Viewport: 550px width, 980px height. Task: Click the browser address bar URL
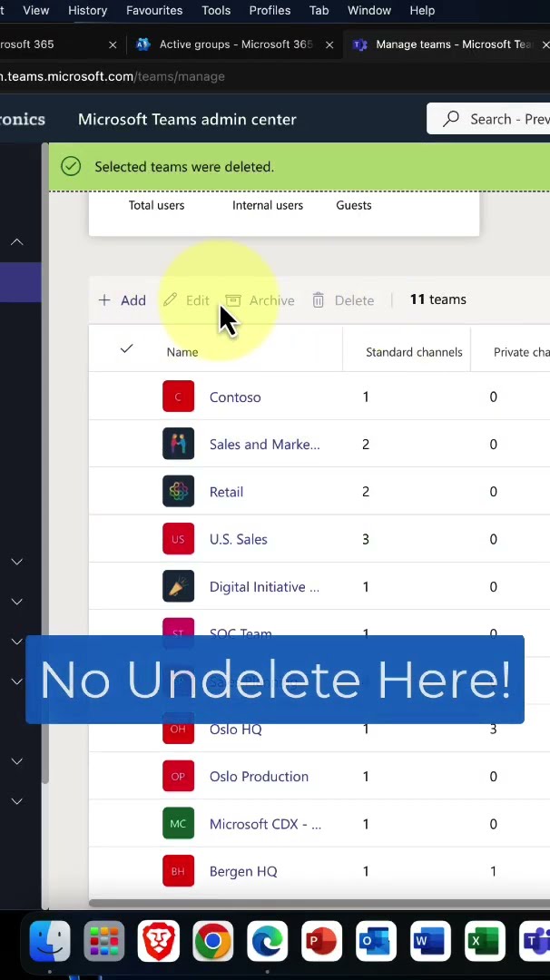pos(113,76)
